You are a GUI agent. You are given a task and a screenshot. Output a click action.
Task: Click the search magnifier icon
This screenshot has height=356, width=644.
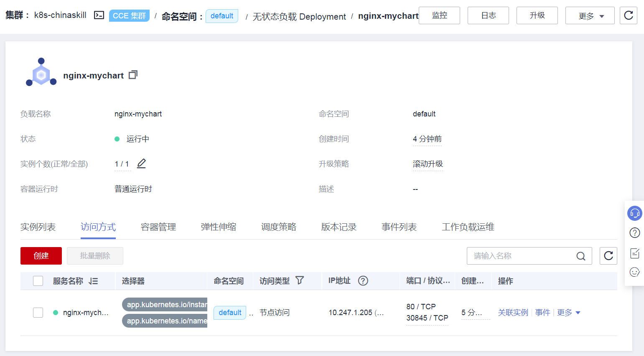(580, 256)
